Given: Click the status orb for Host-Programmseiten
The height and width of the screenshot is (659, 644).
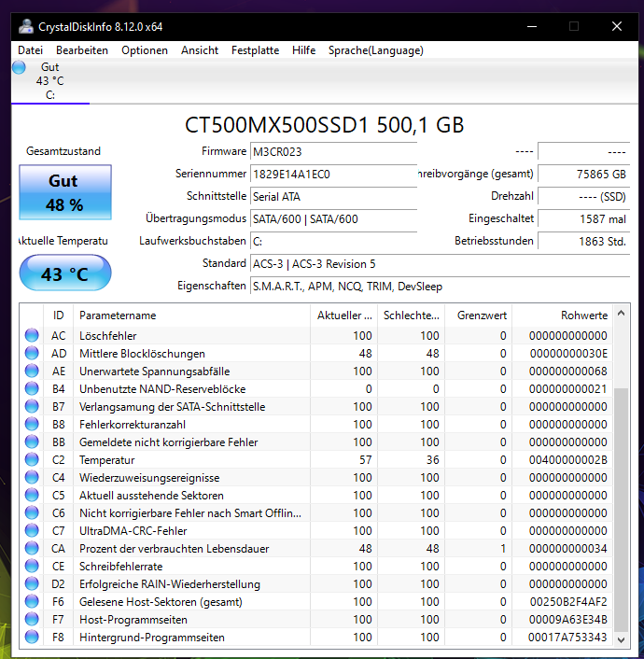Looking at the screenshot, I should click(x=32, y=619).
